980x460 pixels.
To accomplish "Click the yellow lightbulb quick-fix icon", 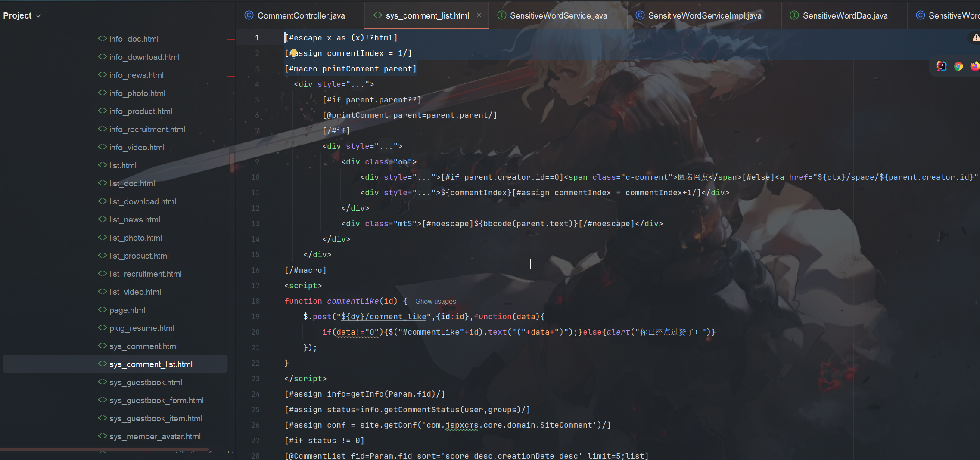I will (x=293, y=53).
